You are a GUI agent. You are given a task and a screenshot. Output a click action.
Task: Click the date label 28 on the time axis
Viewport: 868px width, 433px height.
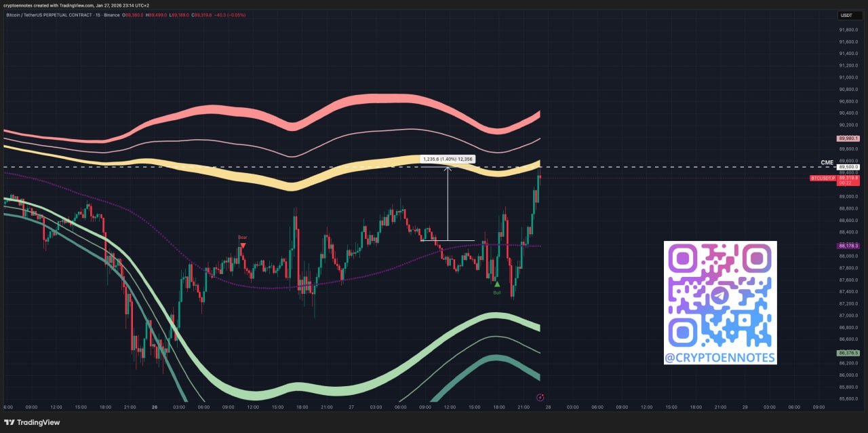[547, 407]
